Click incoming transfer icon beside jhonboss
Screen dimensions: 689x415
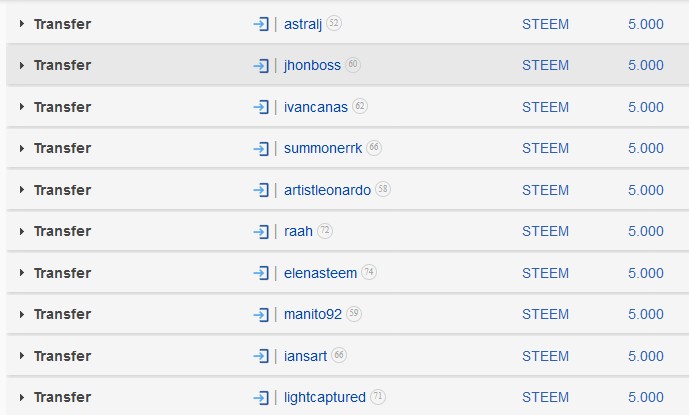(261, 66)
